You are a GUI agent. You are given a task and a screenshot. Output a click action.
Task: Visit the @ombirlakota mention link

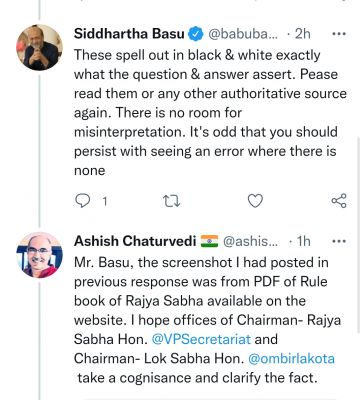point(292,358)
